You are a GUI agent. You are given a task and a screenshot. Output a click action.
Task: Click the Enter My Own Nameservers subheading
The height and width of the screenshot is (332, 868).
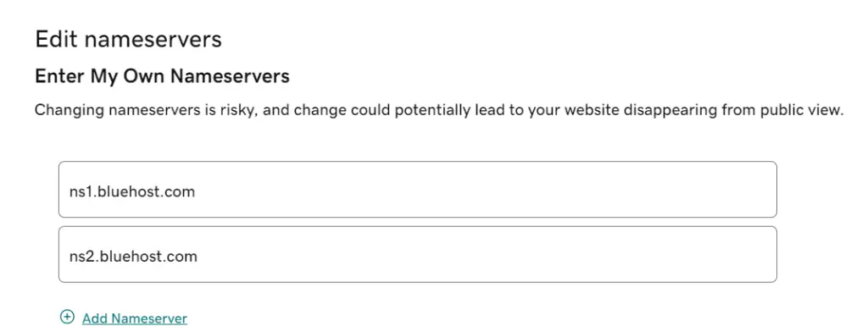(x=162, y=76)
